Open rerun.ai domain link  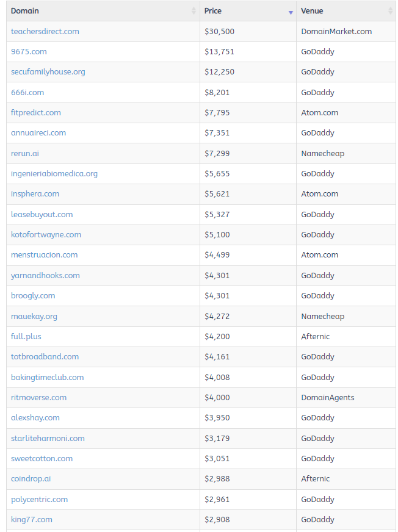point(25,153)
